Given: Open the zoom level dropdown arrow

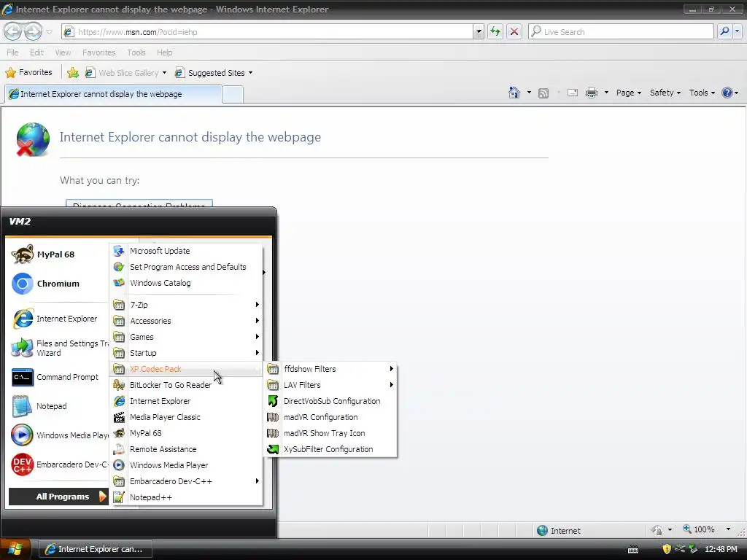Looking at the screenshot, I should click(x=728, y=529).
